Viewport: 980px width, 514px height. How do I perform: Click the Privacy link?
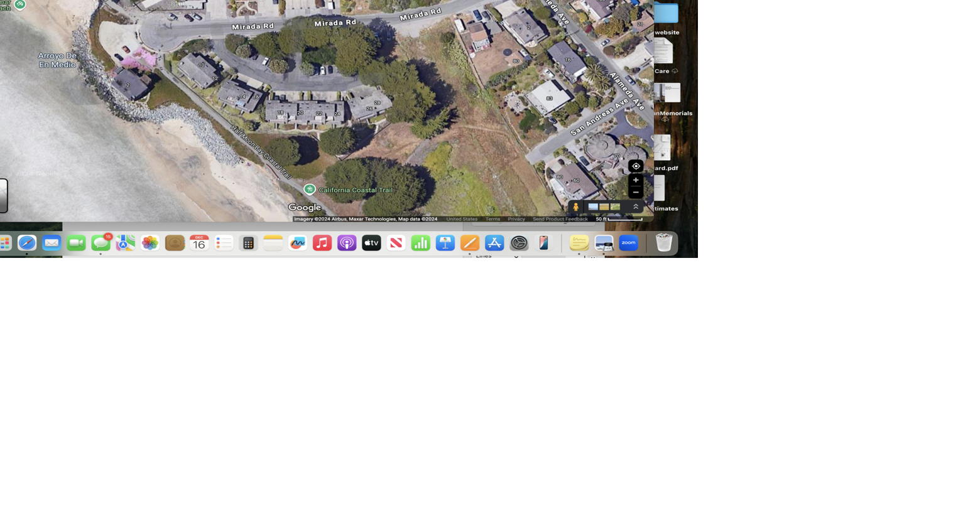tap(516, 218)
